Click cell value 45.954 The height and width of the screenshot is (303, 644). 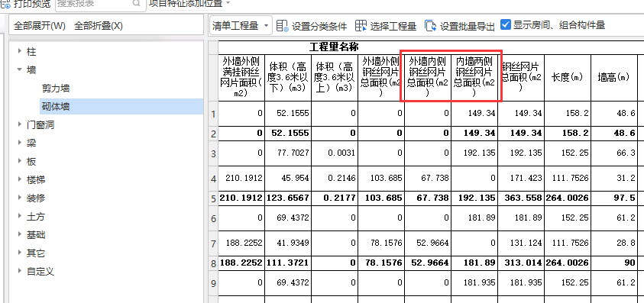[x=295, y=178]
